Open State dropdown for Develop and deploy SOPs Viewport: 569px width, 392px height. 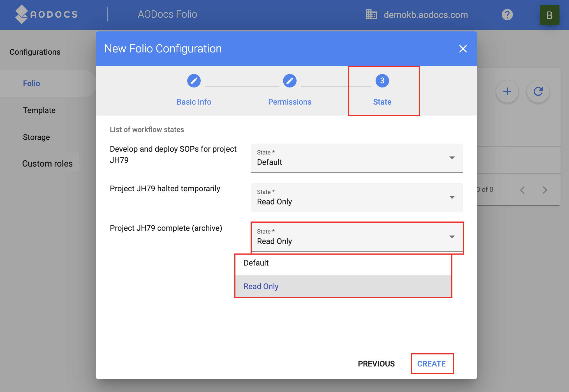point(357,158)
